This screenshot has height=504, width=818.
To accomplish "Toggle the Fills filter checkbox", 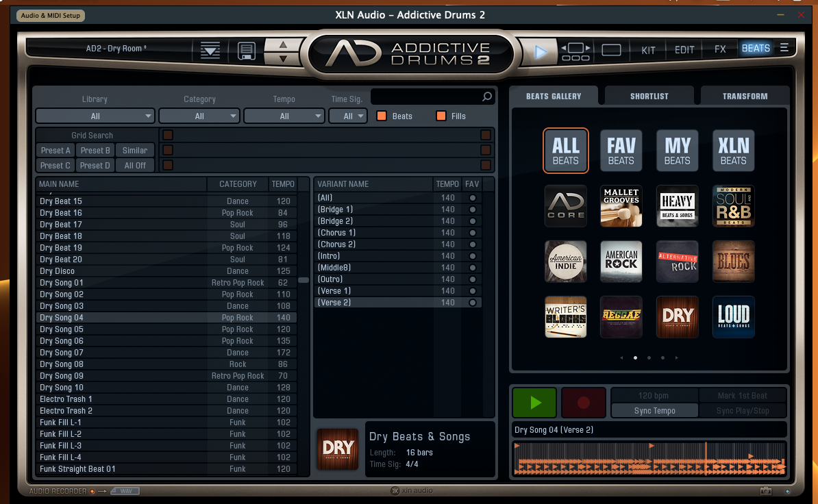I will [x=441, y=116].
